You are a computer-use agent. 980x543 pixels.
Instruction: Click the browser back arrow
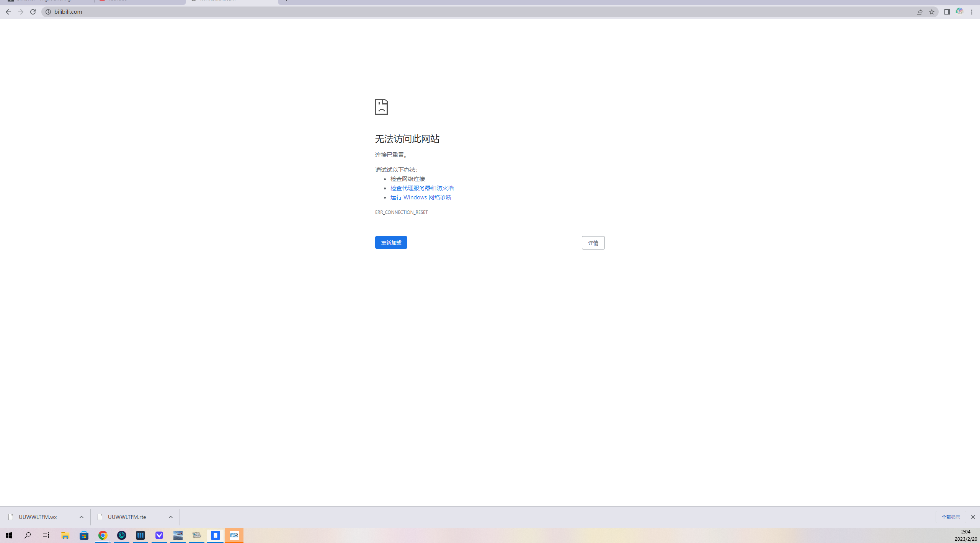tap(8, 12)
